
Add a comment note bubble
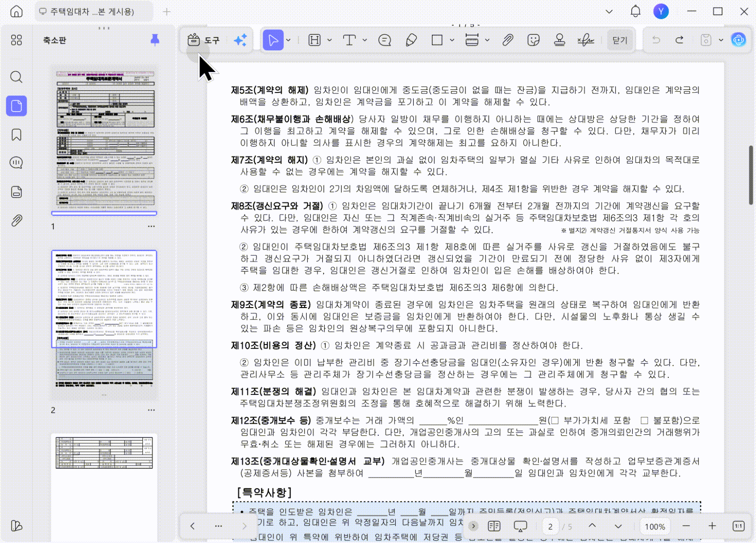[385, 40]
